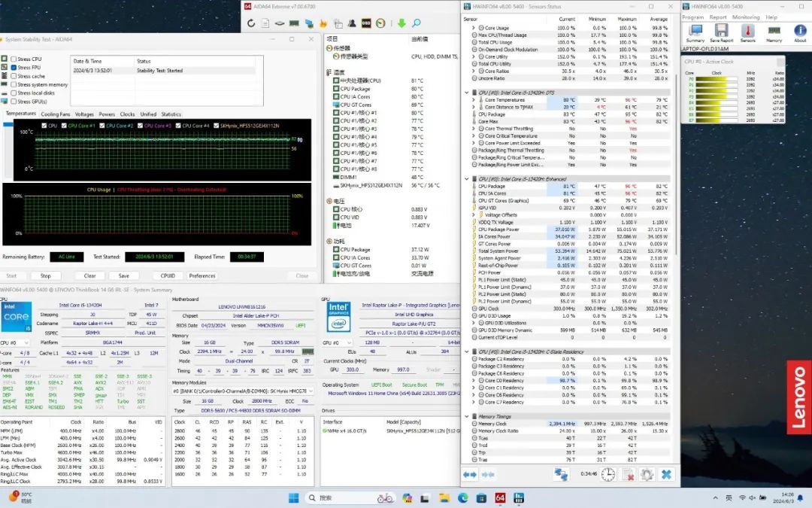Click the blue X close icon in Sensors footer
Viewport: 812px width, 508px height.
tap(666, 474)
